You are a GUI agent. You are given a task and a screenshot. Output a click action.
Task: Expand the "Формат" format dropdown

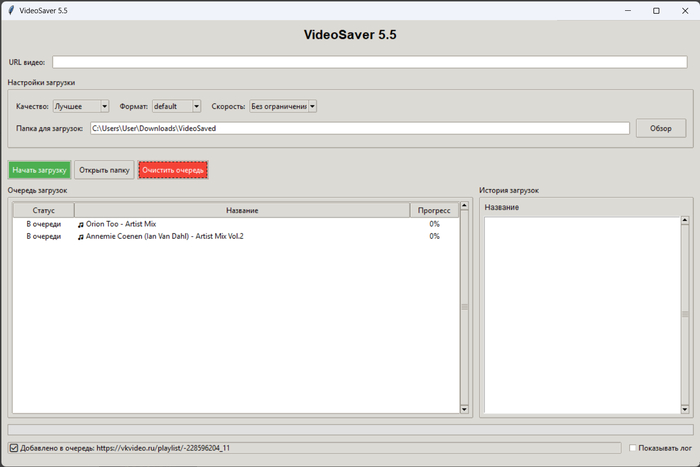[x=176, y=106]
